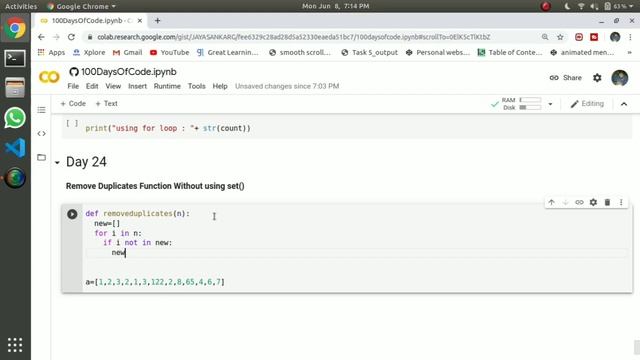Open Chrome menu three dots
The height and width of the screenshot is (360, 640).
click(630, 37)
